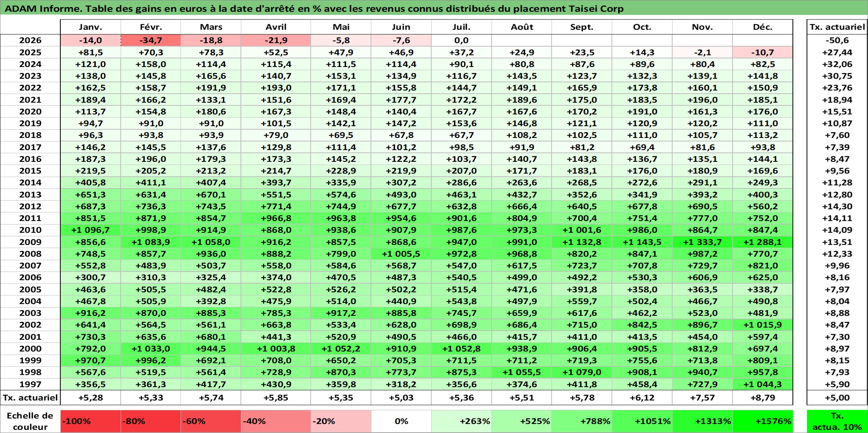Click the +525% light green legend swatch
The width and height of the screenshot is (868, 433).
point(522,421)
